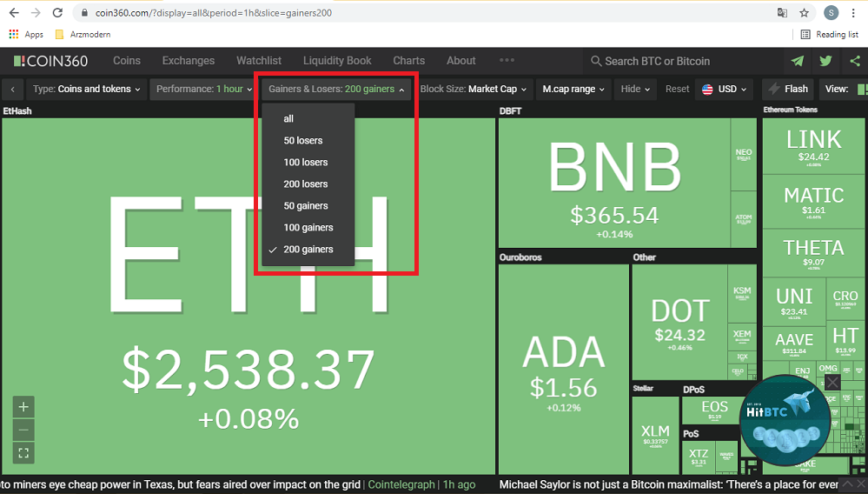The height and width of the screenshot is (494, 868).
Task: Open the EOS tile
Action: pos(714,410)
